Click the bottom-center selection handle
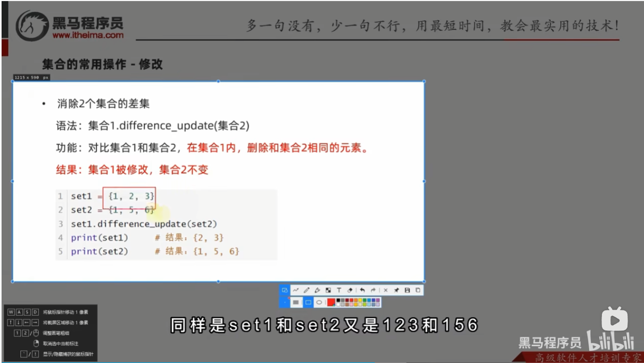Screen dimensions: 644x363 click(218, 282)
